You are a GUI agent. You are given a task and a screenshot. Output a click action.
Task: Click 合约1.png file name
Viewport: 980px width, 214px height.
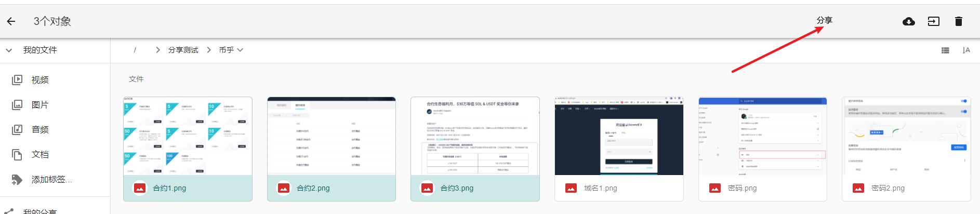tap(169, 188)
